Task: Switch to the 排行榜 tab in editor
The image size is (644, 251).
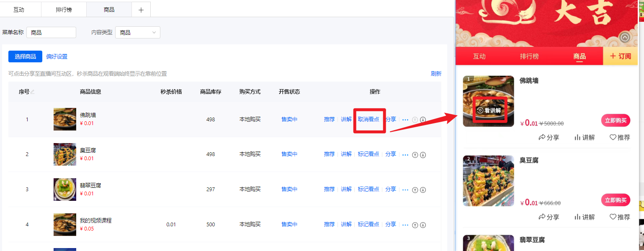Action: click(64, 10)
